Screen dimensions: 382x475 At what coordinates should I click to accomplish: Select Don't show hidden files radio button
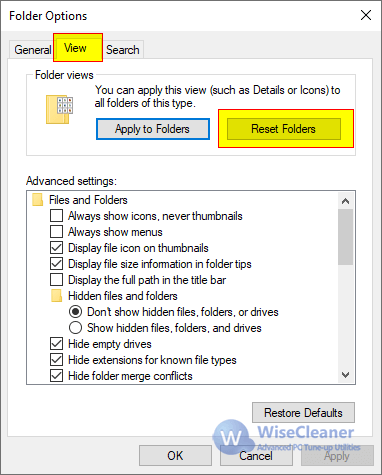tap(76, 312)
